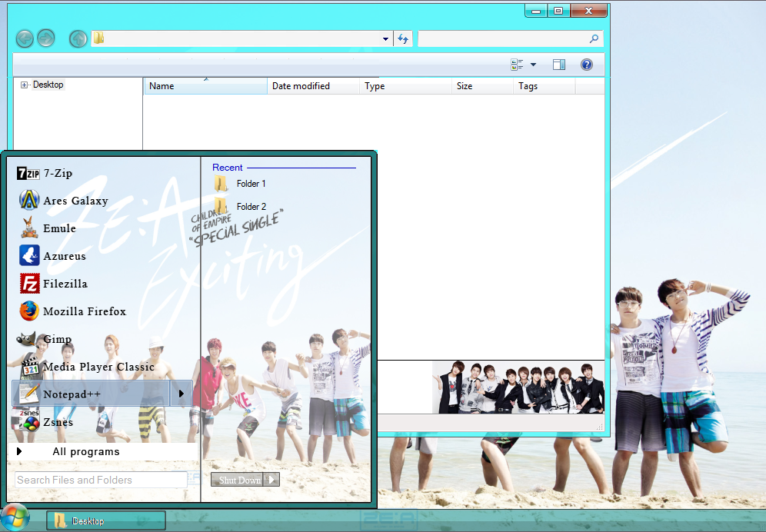This screenshot has height=532, width=766.
Task: Refresh the Explorer folder view
Action: (402, 38)
